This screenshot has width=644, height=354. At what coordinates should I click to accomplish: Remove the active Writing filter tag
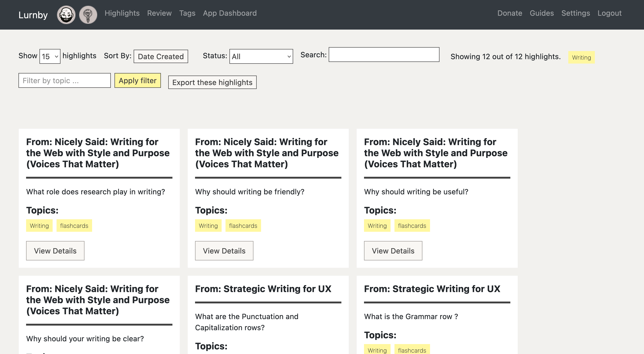coord(581,57)
